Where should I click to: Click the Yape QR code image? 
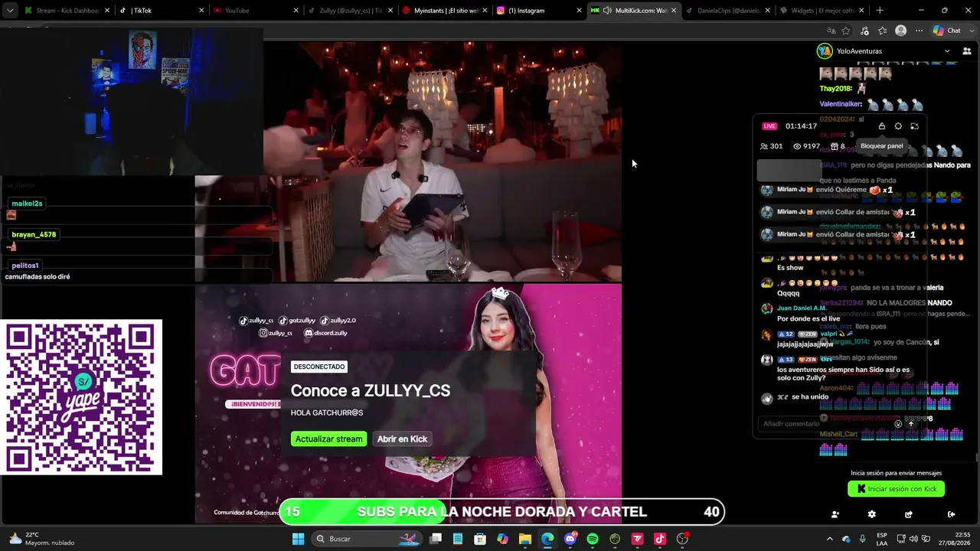coord(81,397)
